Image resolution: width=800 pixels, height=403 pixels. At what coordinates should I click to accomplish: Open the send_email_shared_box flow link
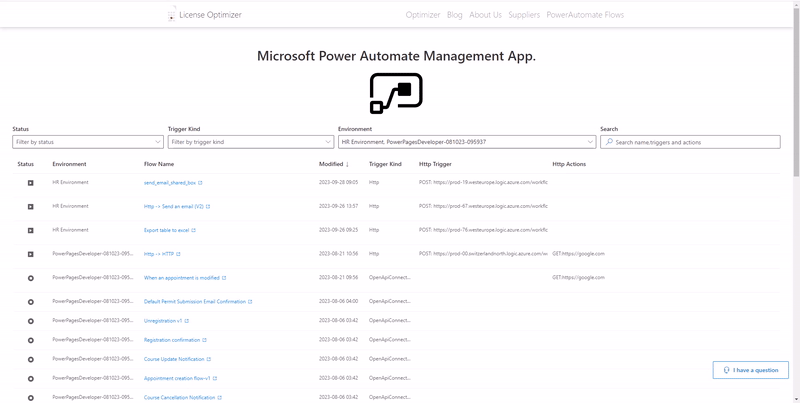pos(170,183)
